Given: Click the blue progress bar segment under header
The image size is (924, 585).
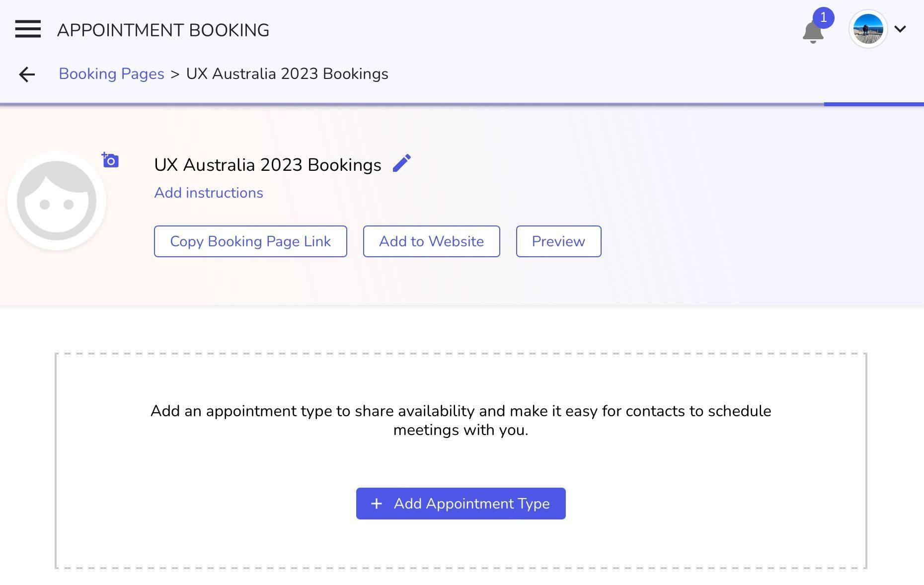Looking at the screenshot, I should pyautogui.click(x=873, y=104).
